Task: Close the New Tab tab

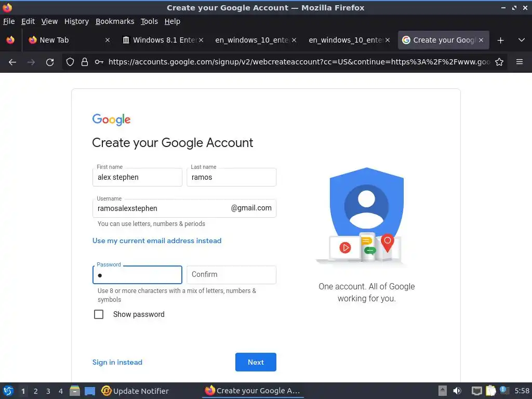Action: point(108,40)
